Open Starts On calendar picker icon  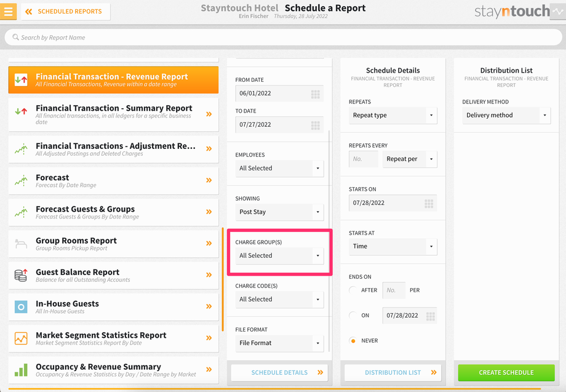429,204
